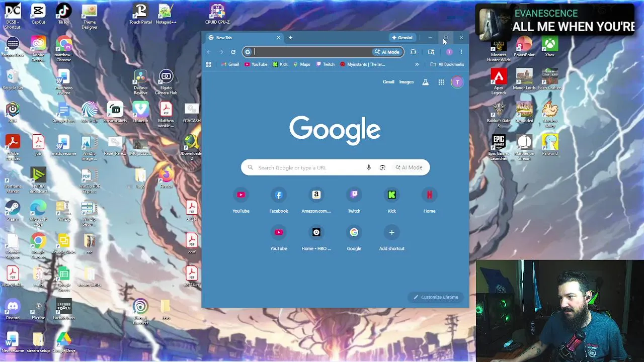Click AI Mode in Google search box
Image resolution: width=644 pixels, height=362 pixels.
point(409,167)
